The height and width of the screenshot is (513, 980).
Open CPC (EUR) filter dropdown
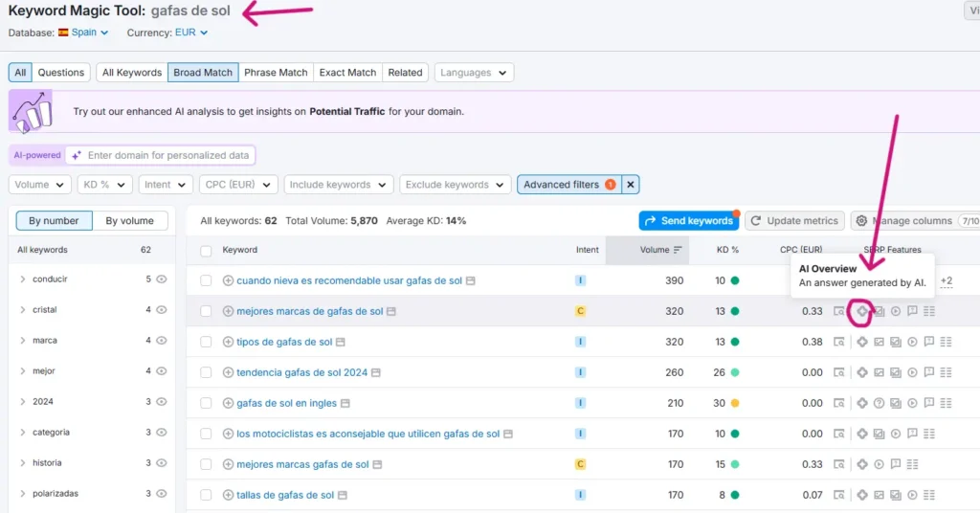[238, 185]
